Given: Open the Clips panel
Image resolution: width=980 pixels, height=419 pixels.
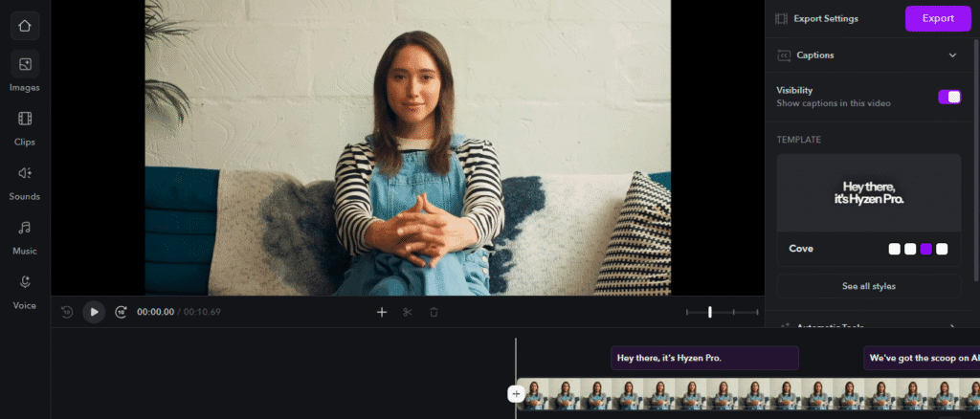Looking at the screenshot, I should coord(24,127).
